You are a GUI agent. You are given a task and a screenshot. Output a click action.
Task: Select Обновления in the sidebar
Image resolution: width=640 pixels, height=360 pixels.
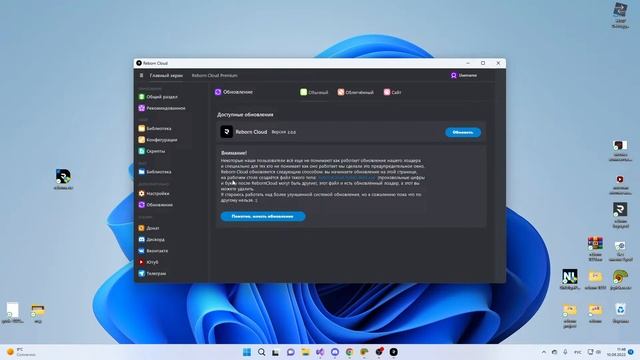point(156,205)
